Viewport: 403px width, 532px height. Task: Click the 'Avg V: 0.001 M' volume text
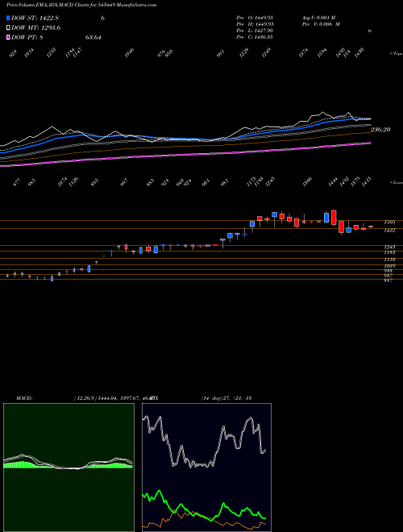(x=321, y=17)
